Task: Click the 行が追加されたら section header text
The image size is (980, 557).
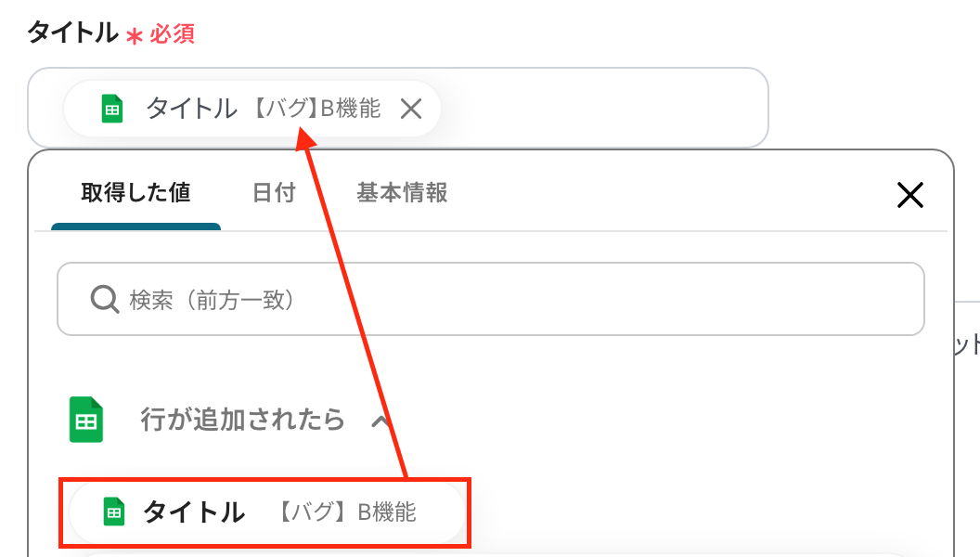Action: [242, 420]
